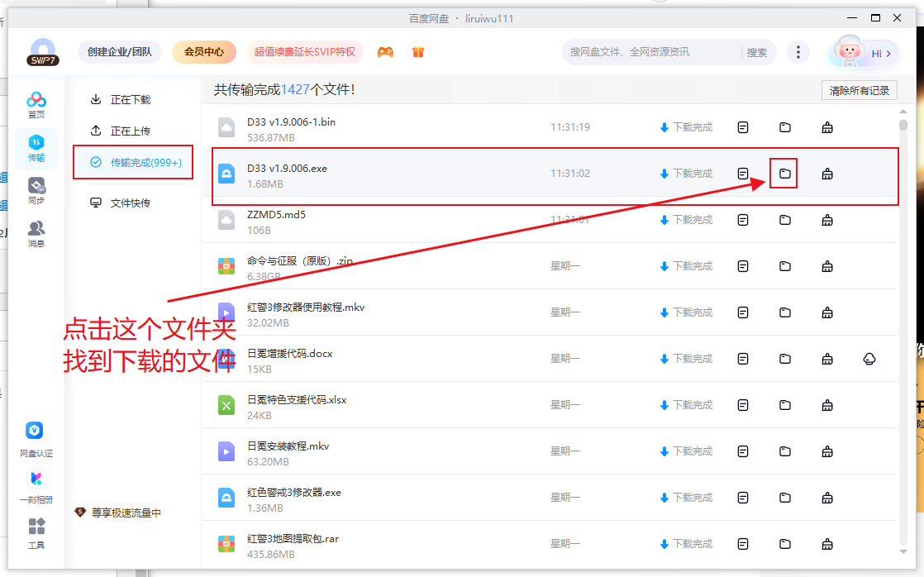Open the three-dot more menu
Viewport: 924px width, 577px height.
point(798,52)
